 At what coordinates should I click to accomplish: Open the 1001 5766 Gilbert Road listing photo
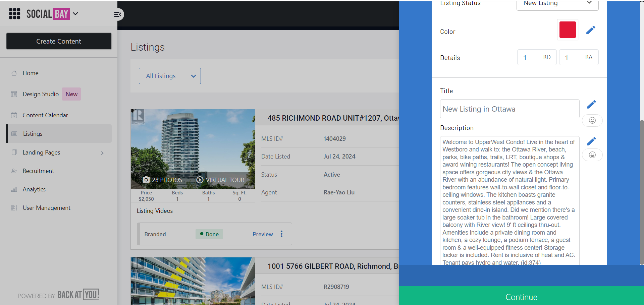(x=193, y=281)
